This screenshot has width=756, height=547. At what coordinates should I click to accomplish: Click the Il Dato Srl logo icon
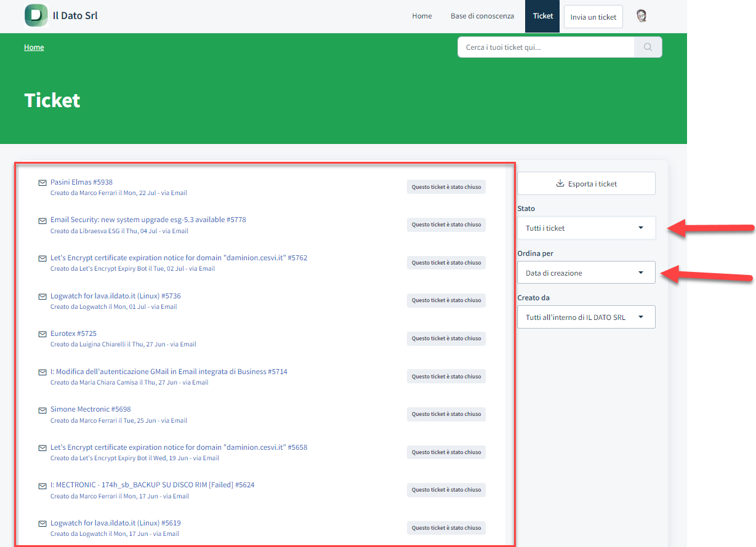click(36, 15)
